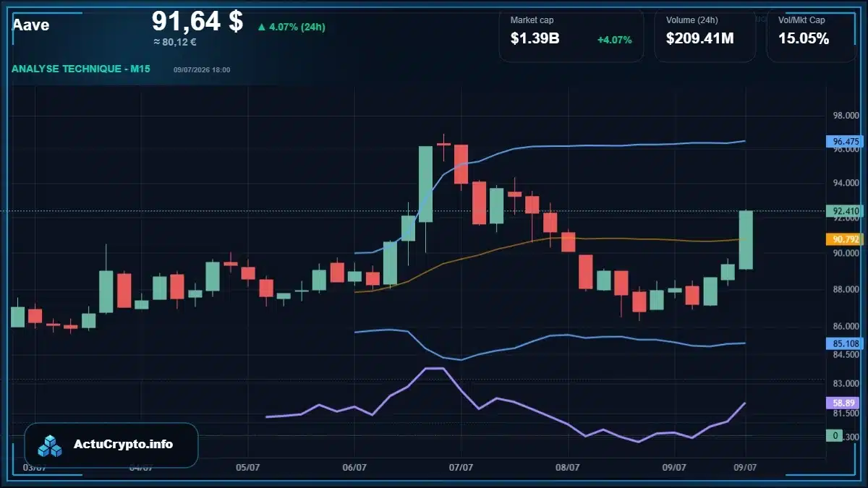Click the 96.475 upper band price label
Screen dimensions: 868x488
click(846, 142)
